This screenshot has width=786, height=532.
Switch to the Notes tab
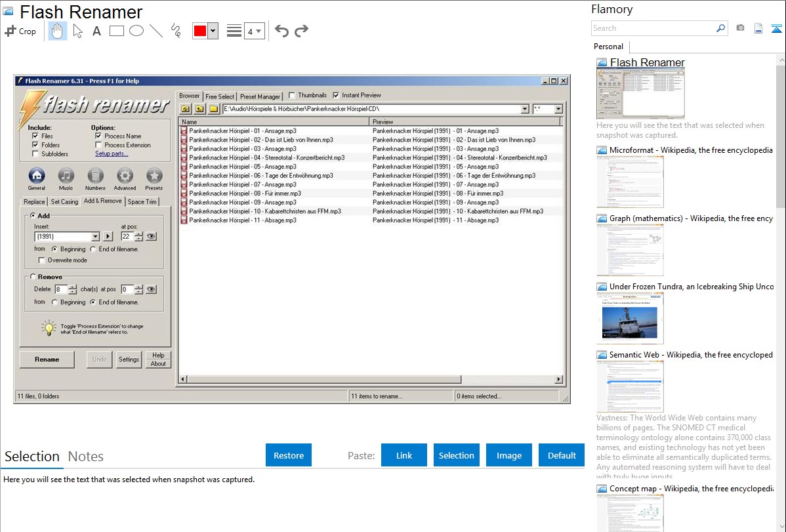[86, 457]
